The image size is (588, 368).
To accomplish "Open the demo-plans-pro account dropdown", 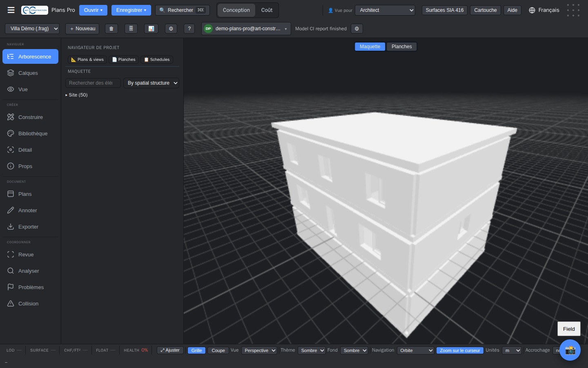I will (x=246, y=29).
